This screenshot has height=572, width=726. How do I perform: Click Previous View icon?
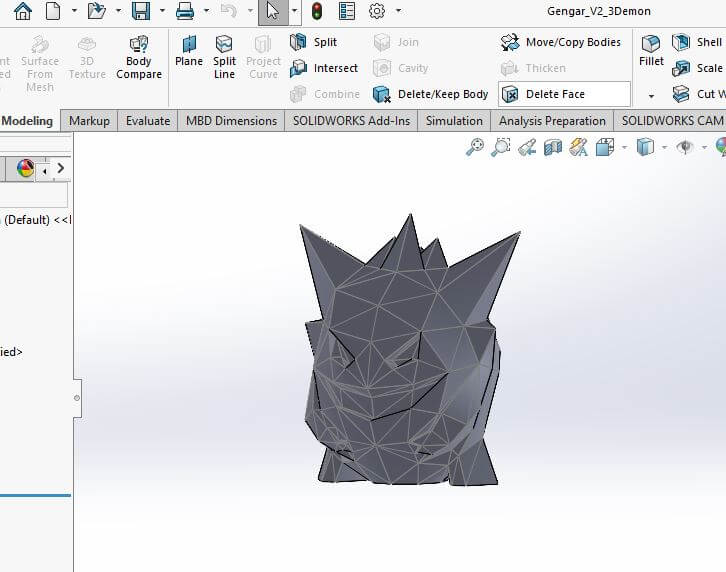point(527,147)
